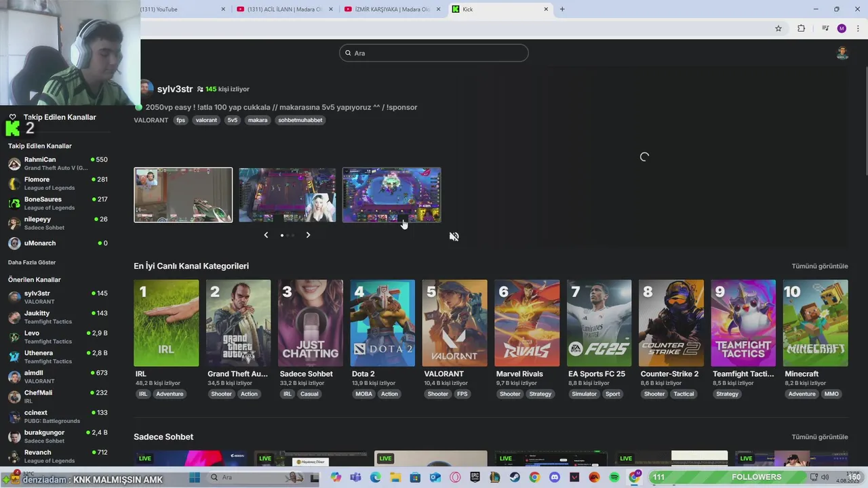Open Revanch recommended channel
The image size is (868, 488).
58,455
